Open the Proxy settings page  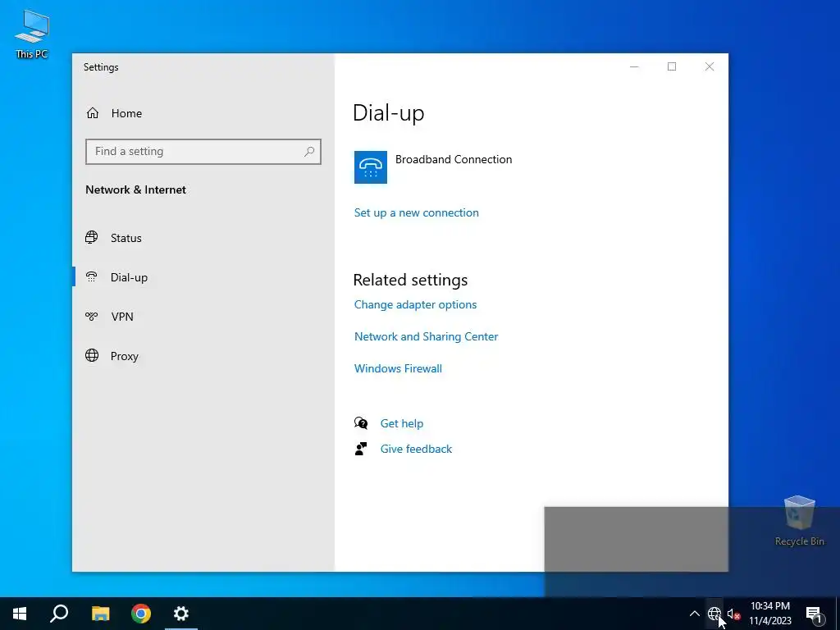point(125,356)
